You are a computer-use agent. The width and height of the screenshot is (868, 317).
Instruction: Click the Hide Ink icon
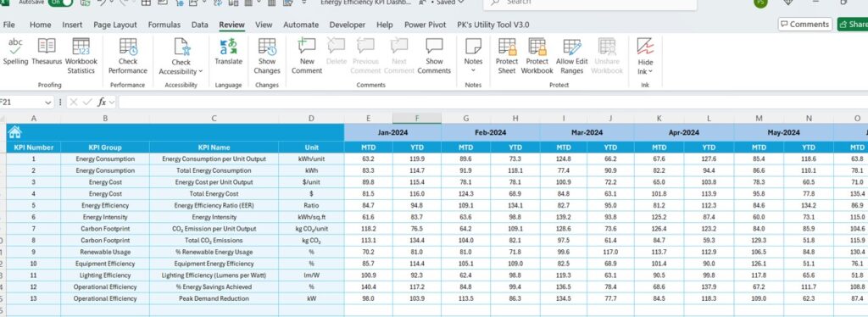(x=645, y=47)
